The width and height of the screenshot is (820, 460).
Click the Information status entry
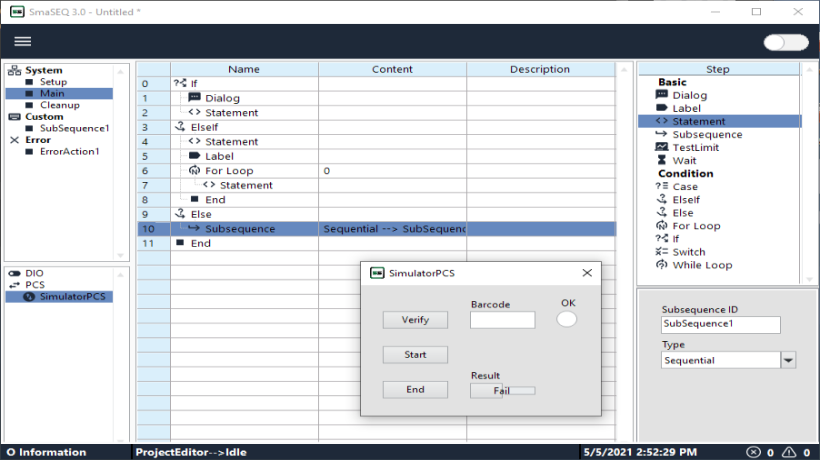click(x=46, y=452)
